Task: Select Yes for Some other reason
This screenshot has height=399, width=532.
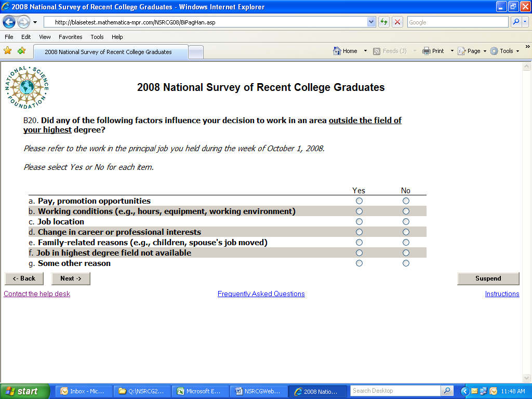Action: point(359,263)
